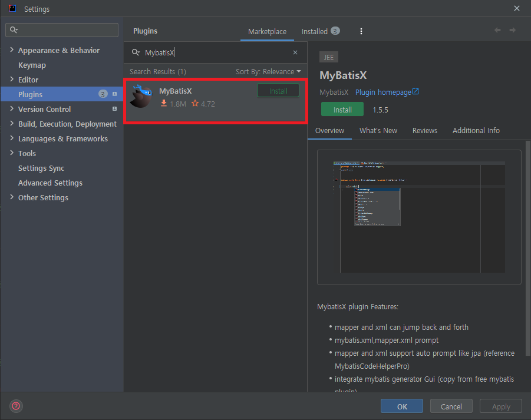This screenshot has height=420, width=531.
Task: Select Advanced Settings in the tree
Action: tap(51, 183)
